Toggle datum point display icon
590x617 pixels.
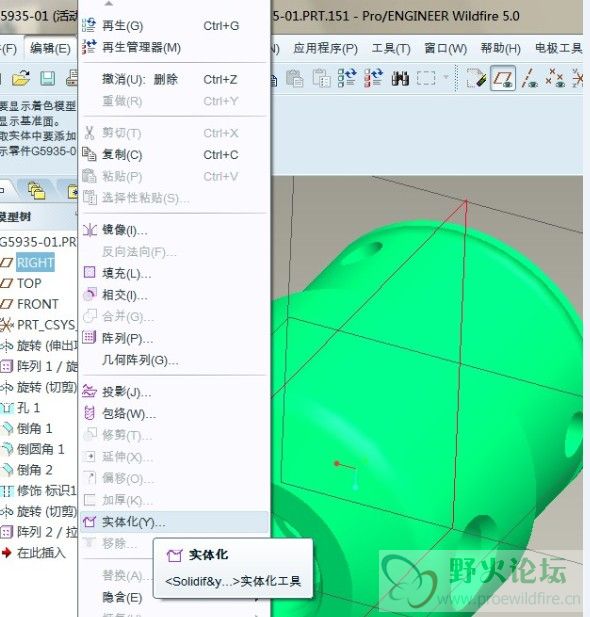[555, 78]
